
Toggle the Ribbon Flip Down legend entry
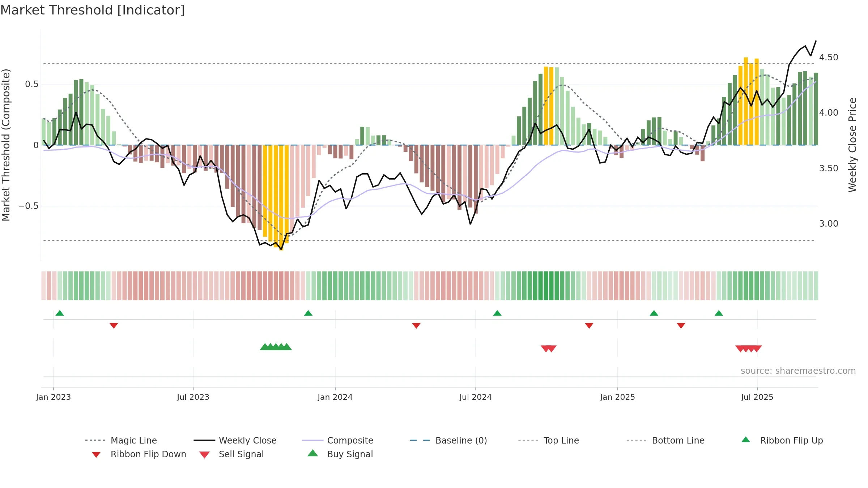[x=139, y=454]
